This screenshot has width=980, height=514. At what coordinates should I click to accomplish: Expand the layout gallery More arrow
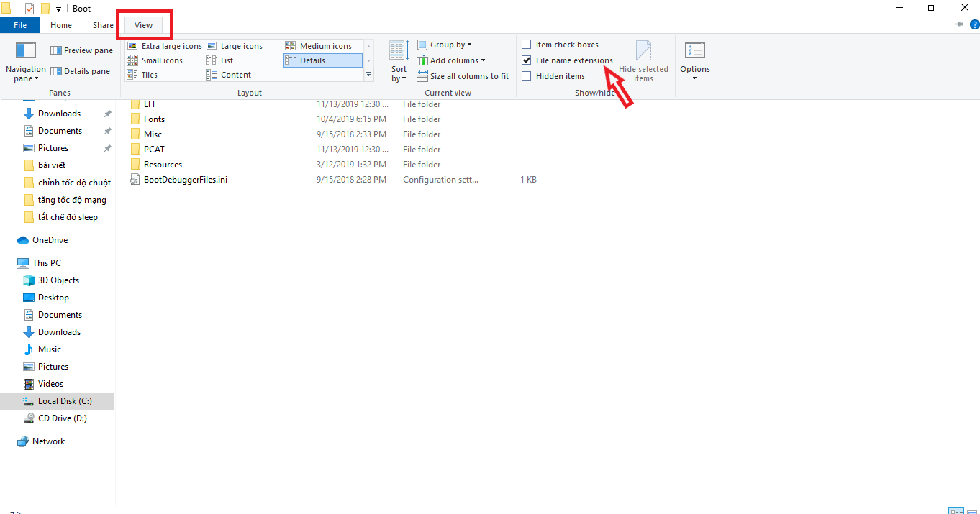click(x=369, y=74)
